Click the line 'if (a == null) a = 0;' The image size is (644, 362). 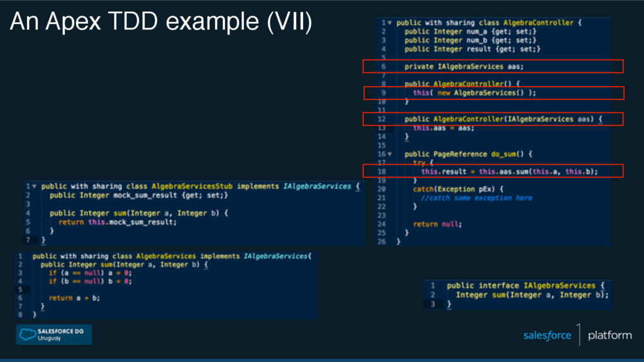click(90, 273)
